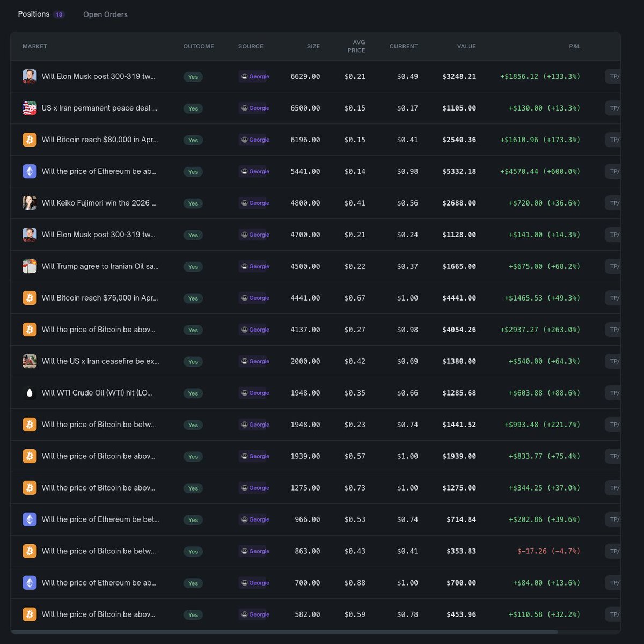This screenshot has height=644, width=644.
Task: Click the positions count badge showing 18
Action: pyautogui.click(x=59, y=14)
